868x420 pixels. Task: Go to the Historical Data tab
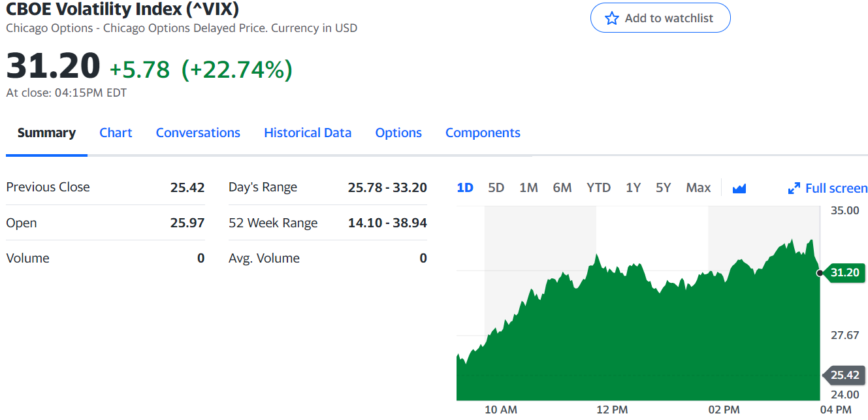point(308,133)
